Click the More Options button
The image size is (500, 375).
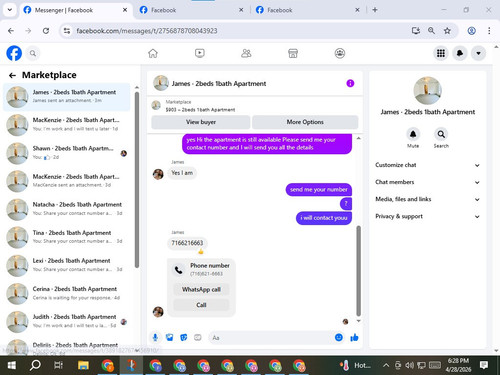305,122
